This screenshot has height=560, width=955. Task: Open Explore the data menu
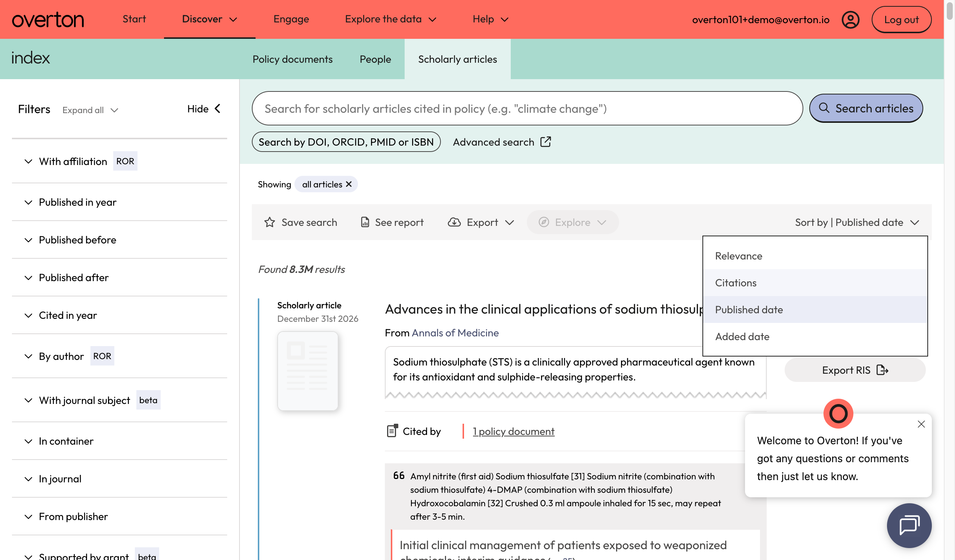tap(390, 19)
